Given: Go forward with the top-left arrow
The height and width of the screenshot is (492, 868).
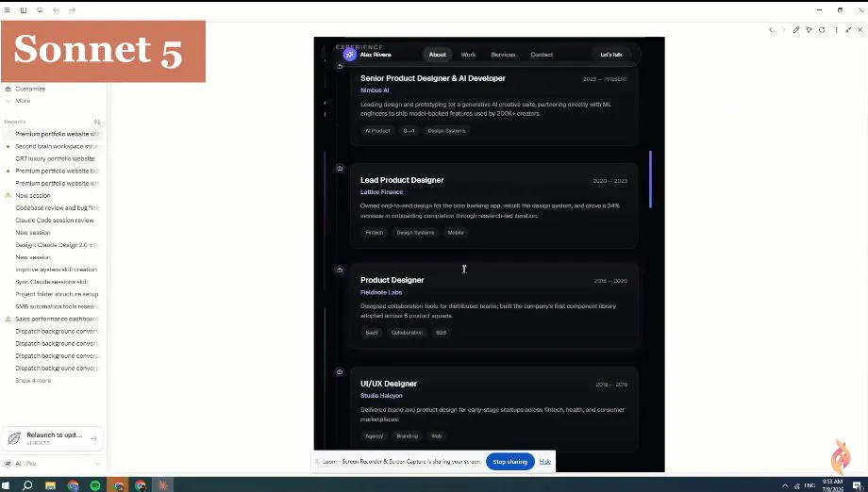Looking at the screenshot, I should (x=72, y=10).
